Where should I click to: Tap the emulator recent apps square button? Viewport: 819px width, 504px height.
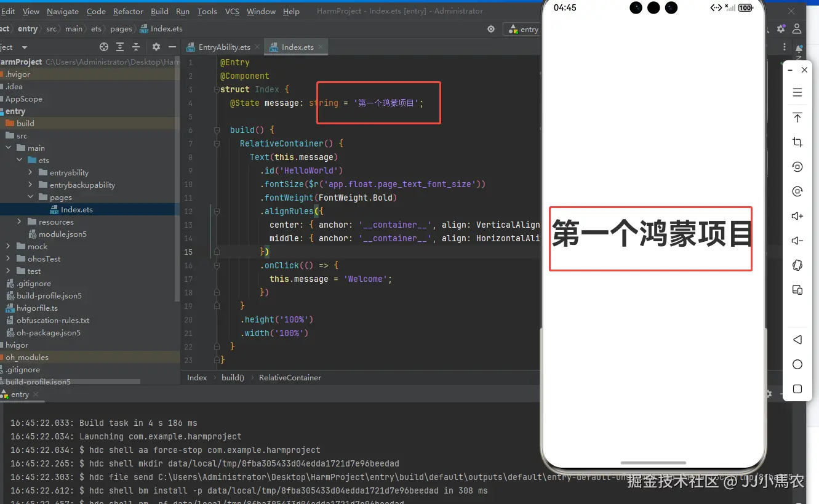797,389
